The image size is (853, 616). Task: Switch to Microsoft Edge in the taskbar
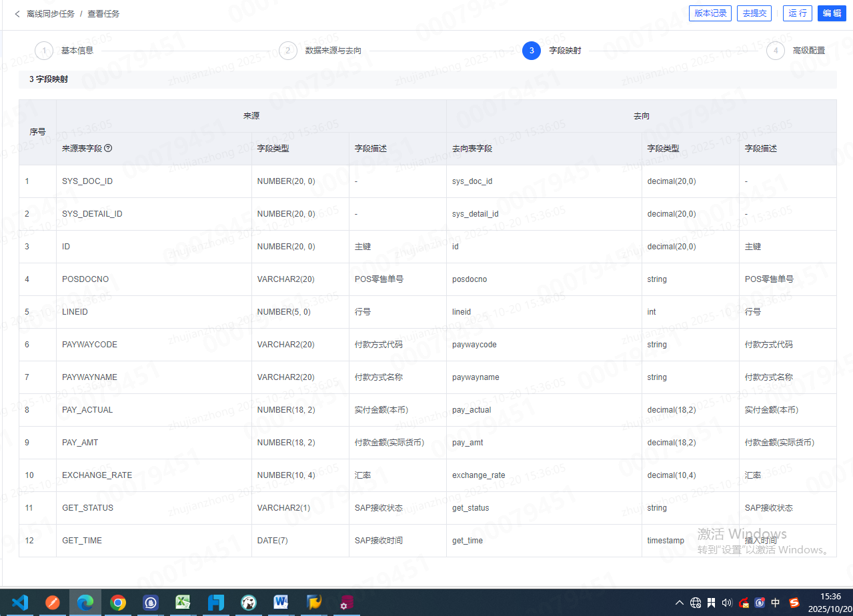point(85,603)
